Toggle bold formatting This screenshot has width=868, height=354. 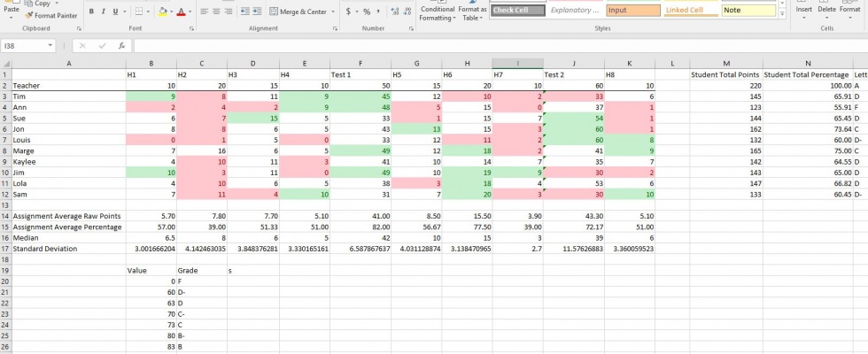tap(91, 12)
